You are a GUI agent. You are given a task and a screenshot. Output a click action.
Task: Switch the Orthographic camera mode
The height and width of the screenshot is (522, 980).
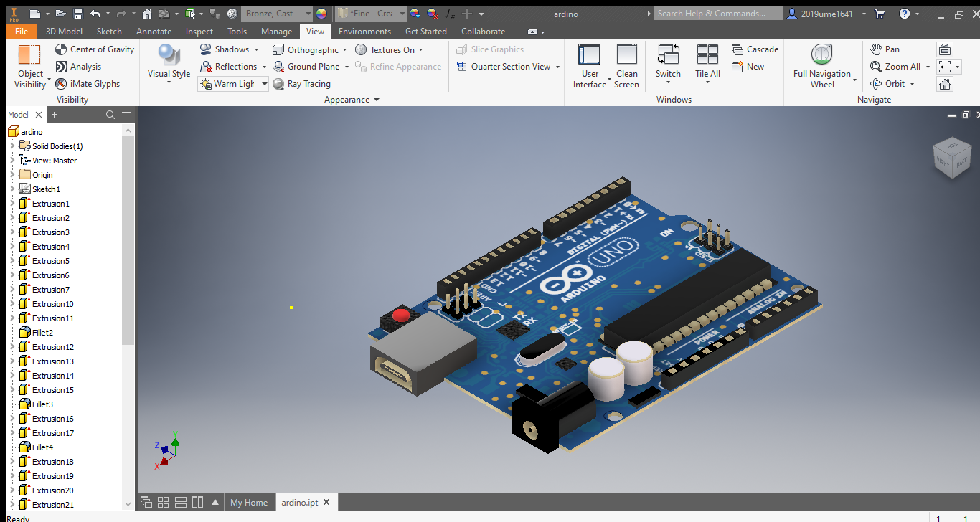pos(306,49)
